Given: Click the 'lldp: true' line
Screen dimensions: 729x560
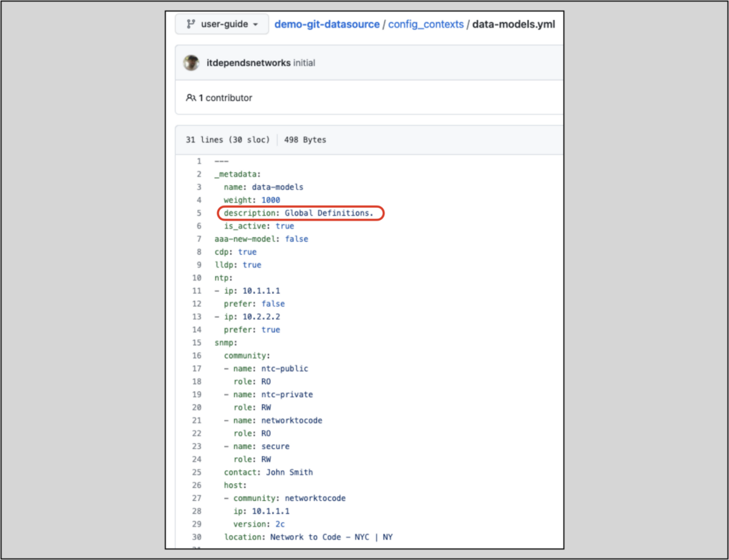Looking at the screenshot, I should click(238, 265).
